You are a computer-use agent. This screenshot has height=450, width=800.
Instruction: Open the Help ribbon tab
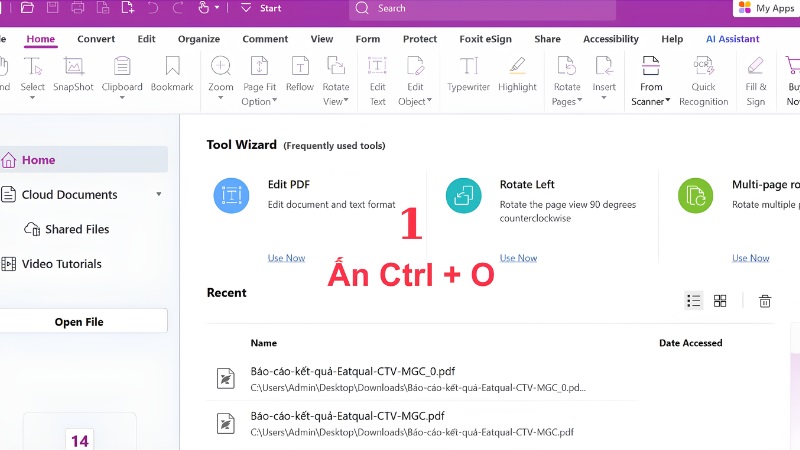pyautogui.click(x=672, y=39)
